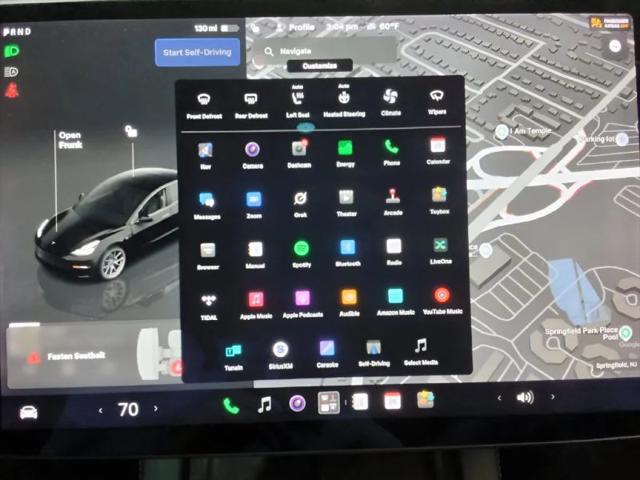Open the Dashcam app
Image resolution: width=640 pixels, height=480 pixels.
pyautogui.click(x=299, y=154)
